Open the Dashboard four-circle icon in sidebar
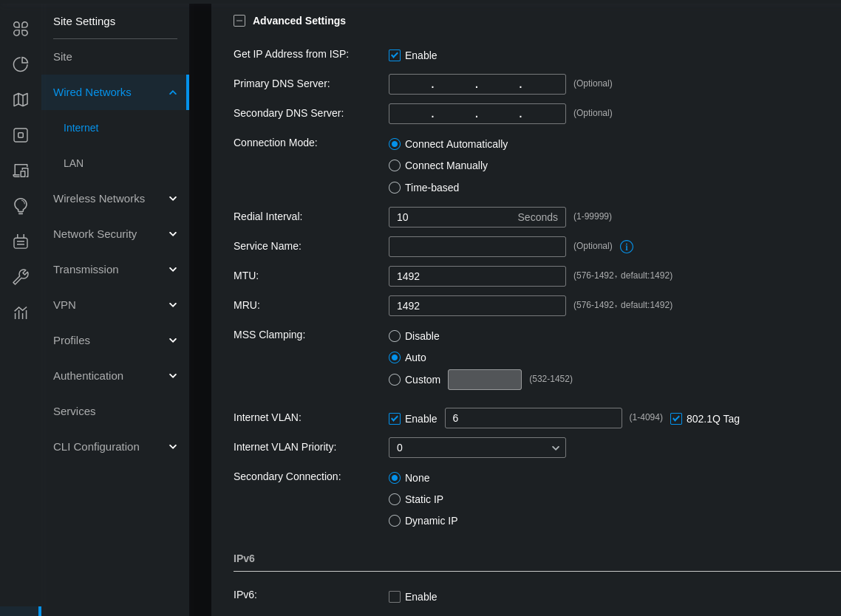 tap(21, 29)
